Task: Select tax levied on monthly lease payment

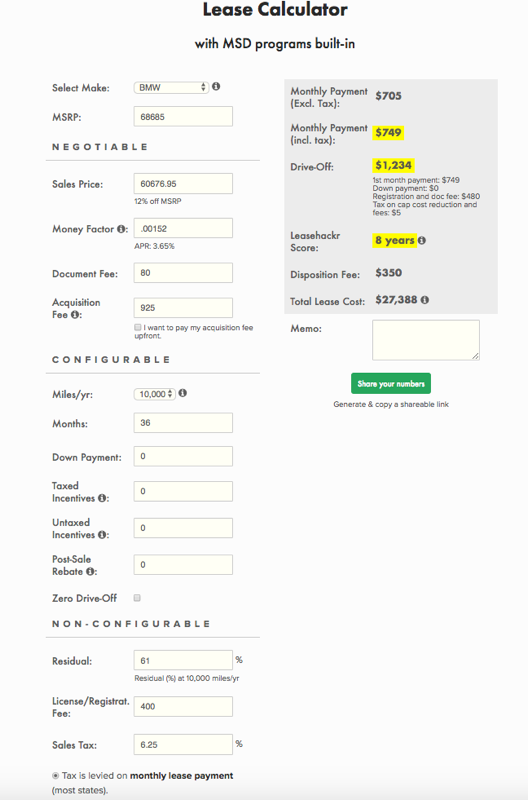Action: point(56,776)
